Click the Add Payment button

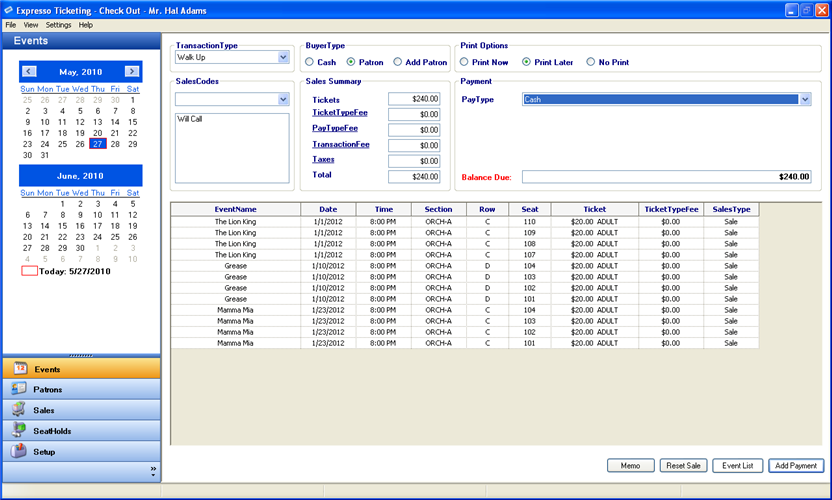tap(796, 465)
